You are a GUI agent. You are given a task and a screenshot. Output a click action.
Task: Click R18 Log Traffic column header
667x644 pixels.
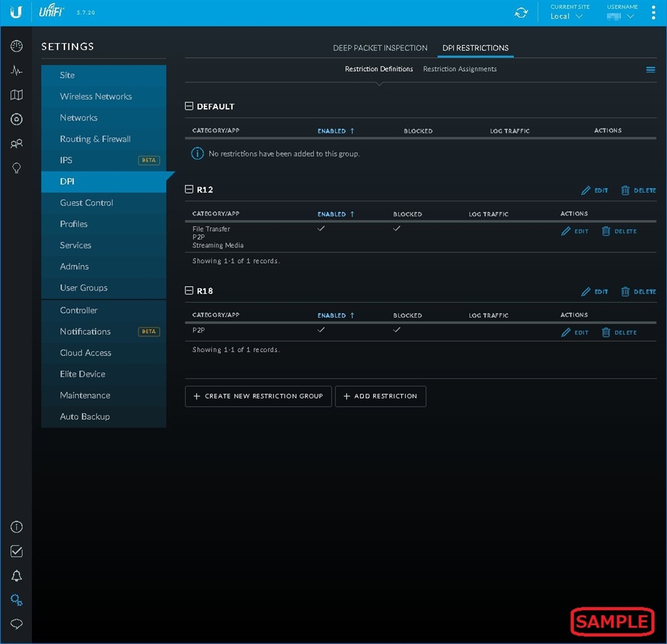[x=489, y=315]
